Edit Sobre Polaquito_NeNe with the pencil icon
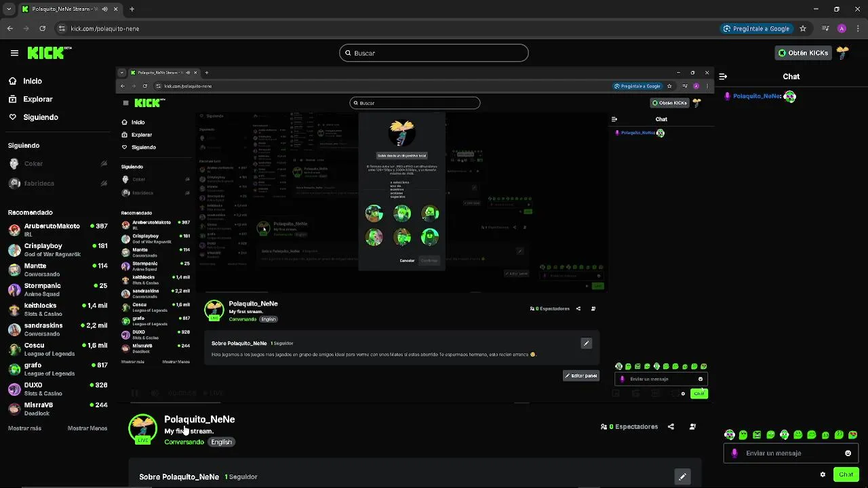868x488 pixels. 682,476
